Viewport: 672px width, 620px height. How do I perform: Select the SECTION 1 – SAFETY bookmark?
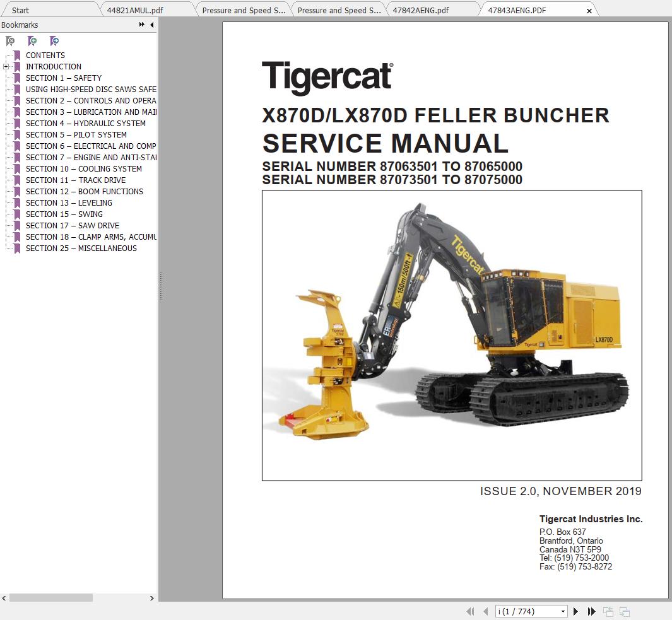click(x=63, y=78)
